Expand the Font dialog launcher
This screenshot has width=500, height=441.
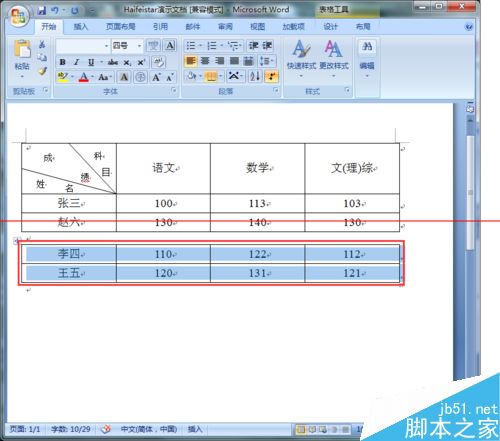(174, 90)
